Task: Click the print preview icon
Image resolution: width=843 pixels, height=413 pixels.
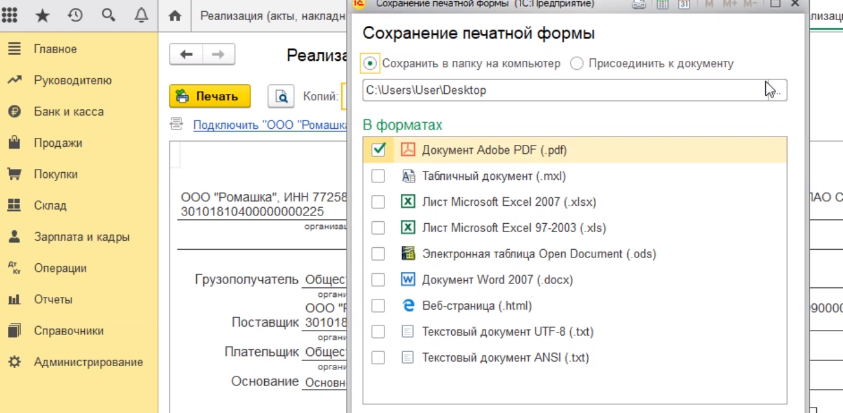Action: [282, 96]
